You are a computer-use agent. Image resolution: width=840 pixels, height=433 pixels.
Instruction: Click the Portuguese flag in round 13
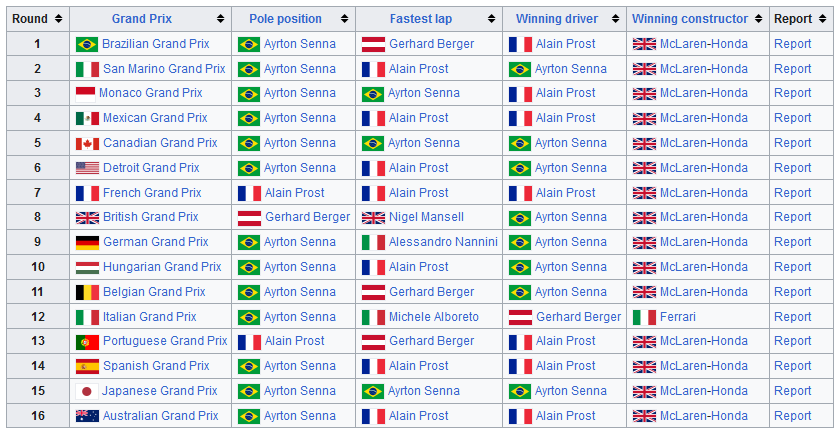click(86, 342)
